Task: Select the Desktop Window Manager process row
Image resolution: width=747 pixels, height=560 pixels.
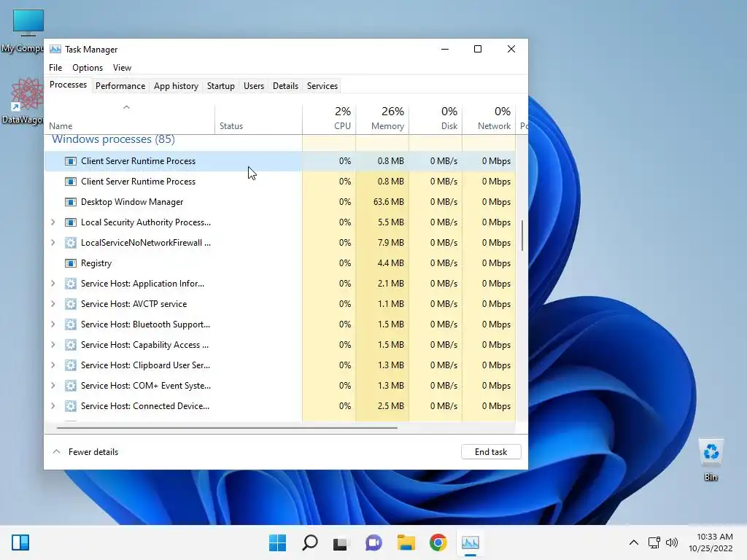Action: point(280,202)
